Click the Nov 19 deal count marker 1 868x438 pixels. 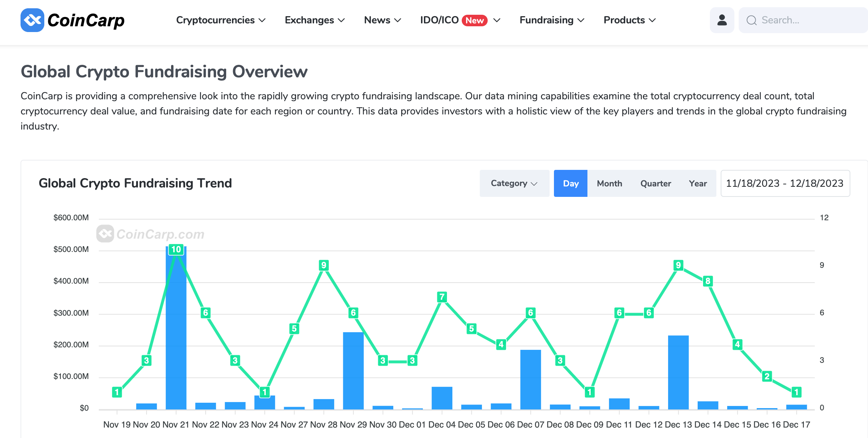point(117,392)
